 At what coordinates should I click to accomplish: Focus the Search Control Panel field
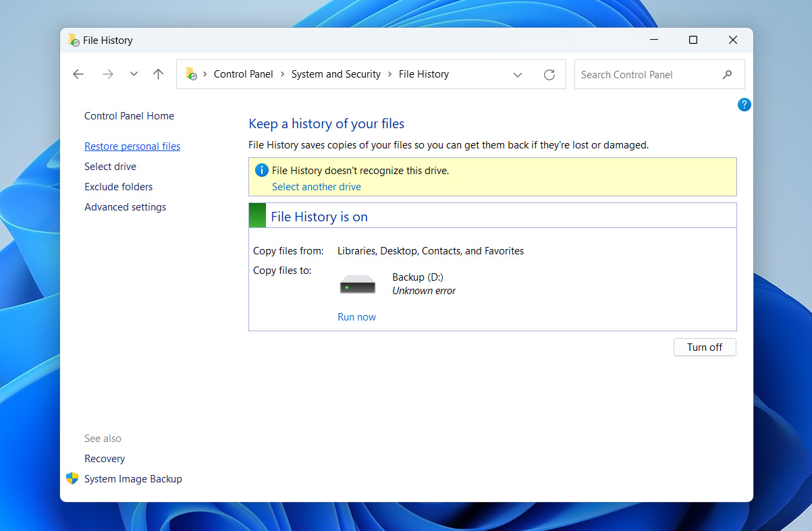(659, 74)
